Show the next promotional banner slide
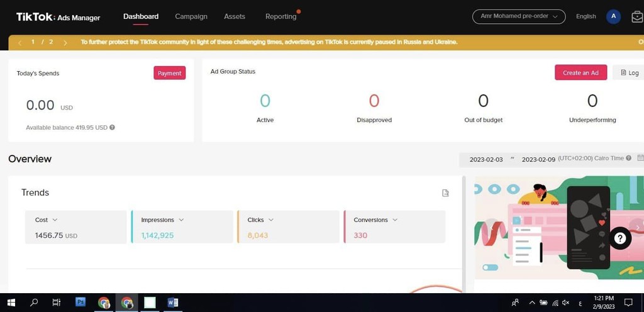This screenshot has height=312, width=644. [x=638, y=228]
